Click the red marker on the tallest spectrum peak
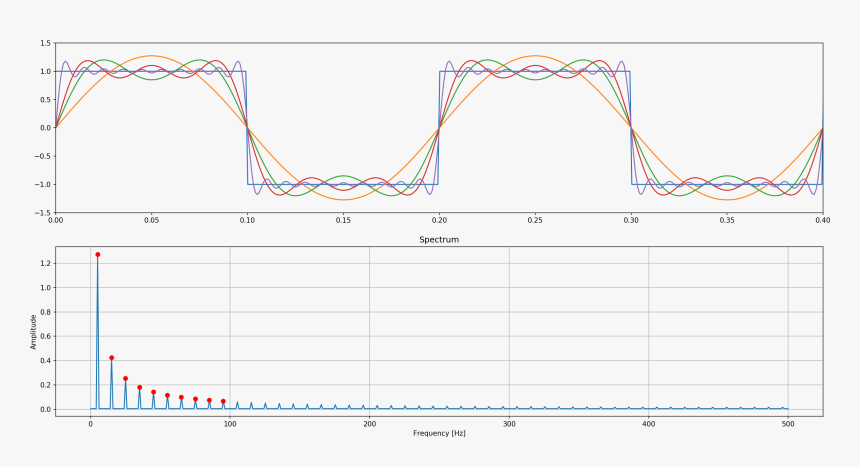 coord(98,255)
